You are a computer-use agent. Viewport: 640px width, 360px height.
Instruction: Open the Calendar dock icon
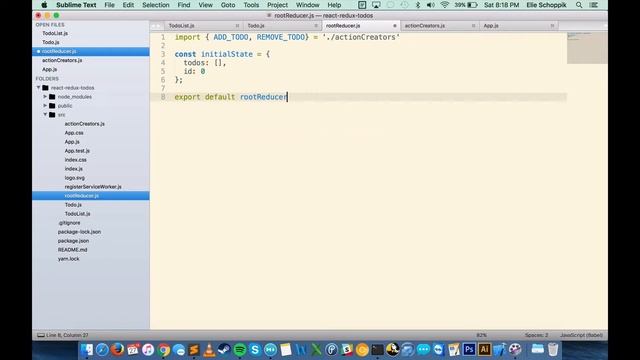pyautogui.click(x=133, y=350)
